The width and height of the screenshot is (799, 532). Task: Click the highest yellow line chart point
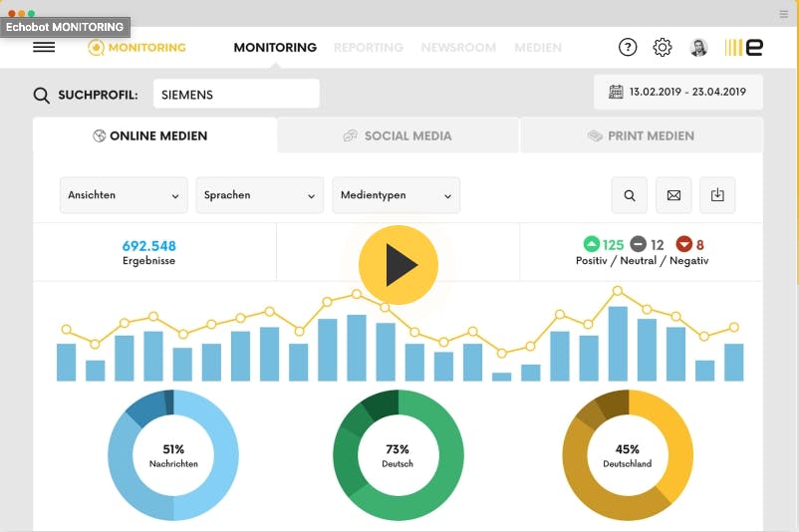pos(618,291)
